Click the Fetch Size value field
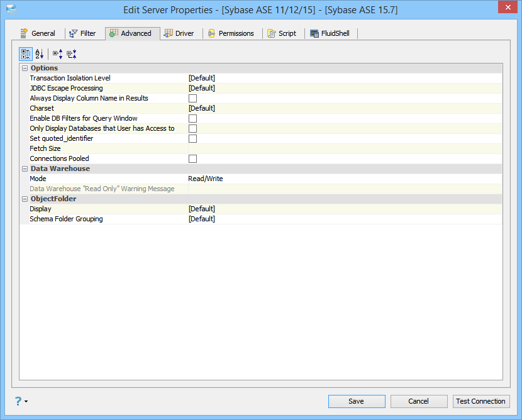This screenshot has width=522, height=420. click(345, 148)
